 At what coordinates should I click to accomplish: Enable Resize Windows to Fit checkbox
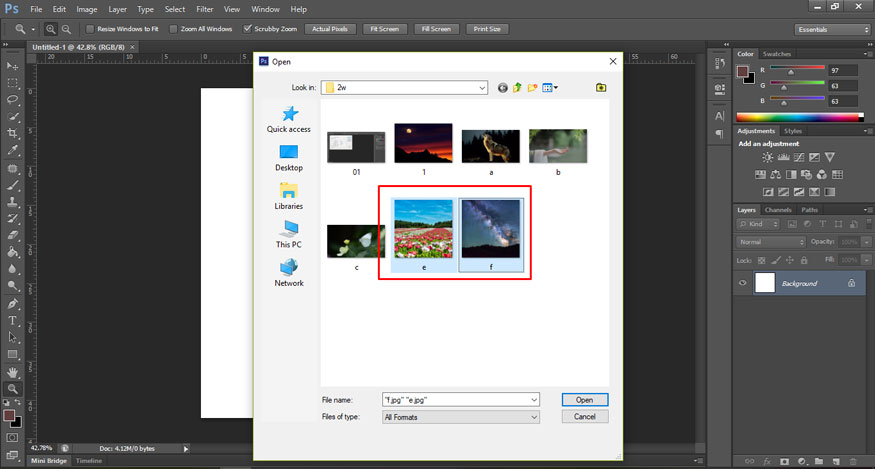(x=90, y=29)
